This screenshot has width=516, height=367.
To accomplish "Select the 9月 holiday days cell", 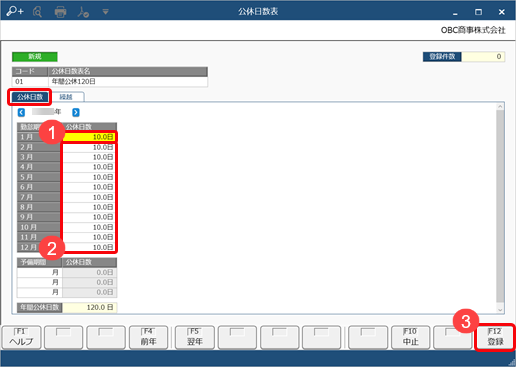I will (x=89, y=217).
